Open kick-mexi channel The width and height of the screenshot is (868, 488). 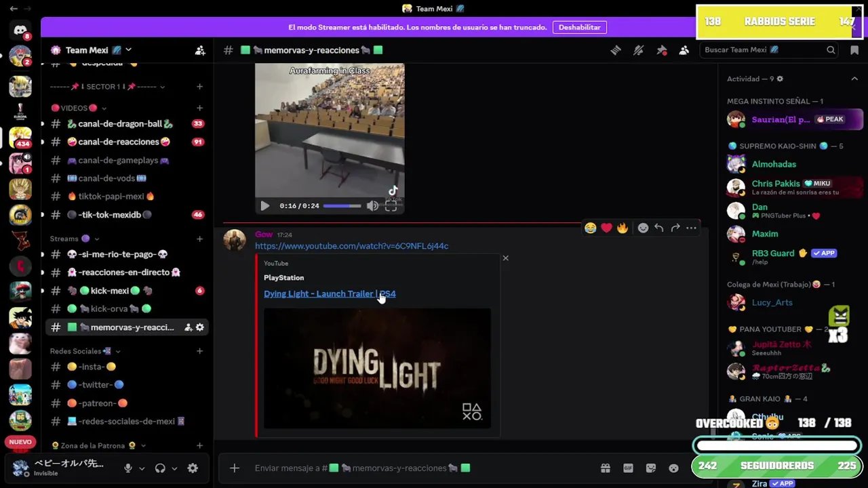coord(127,291)
